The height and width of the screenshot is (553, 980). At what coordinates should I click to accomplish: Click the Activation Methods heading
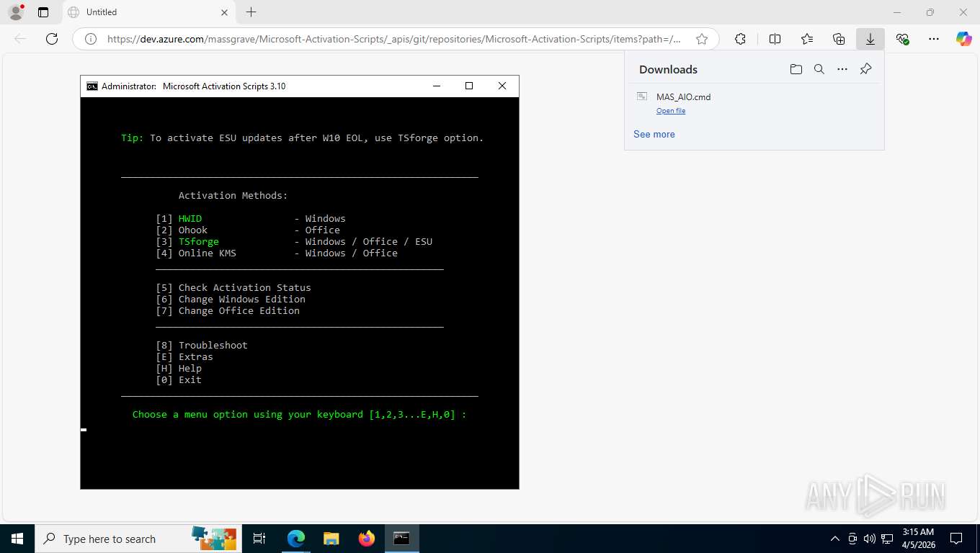tap(233, 196)
